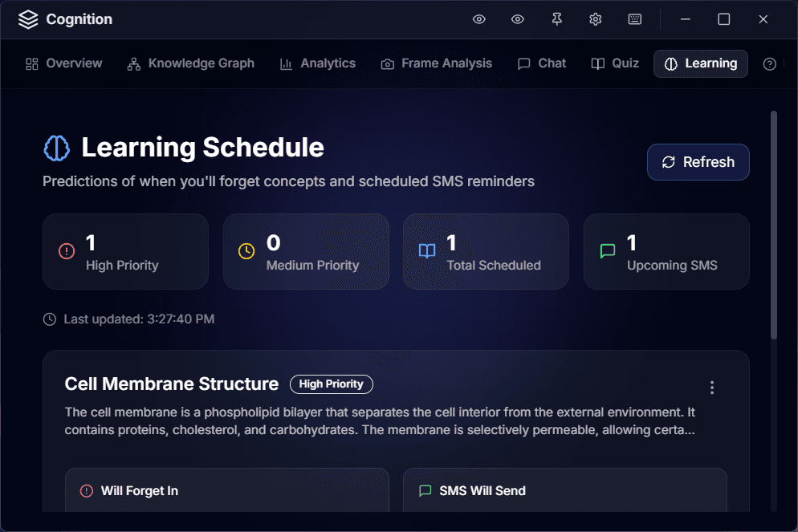Open settings via the gear icon
The height and width of the screenshot is (532, 798).
[595, 19]
